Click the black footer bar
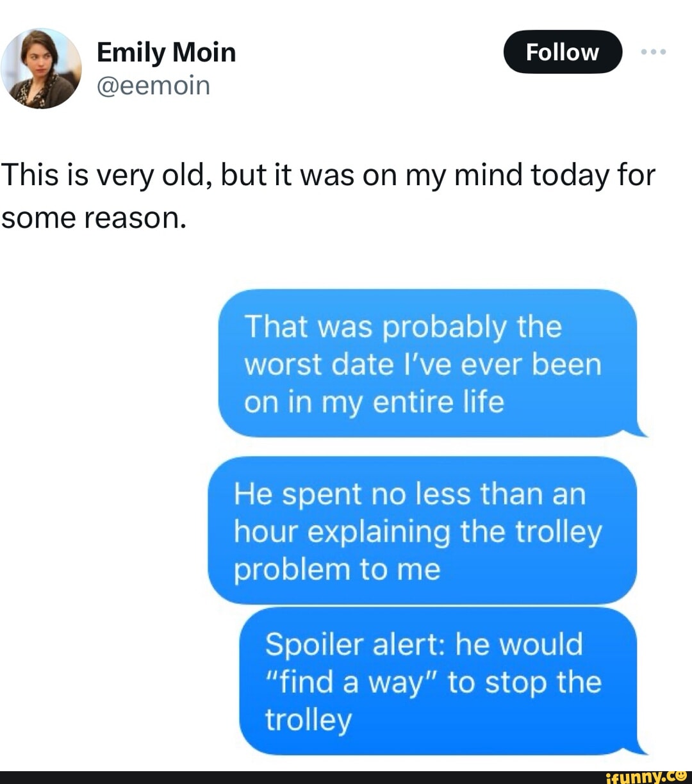 pyautogui.click(x=288, y=777)
